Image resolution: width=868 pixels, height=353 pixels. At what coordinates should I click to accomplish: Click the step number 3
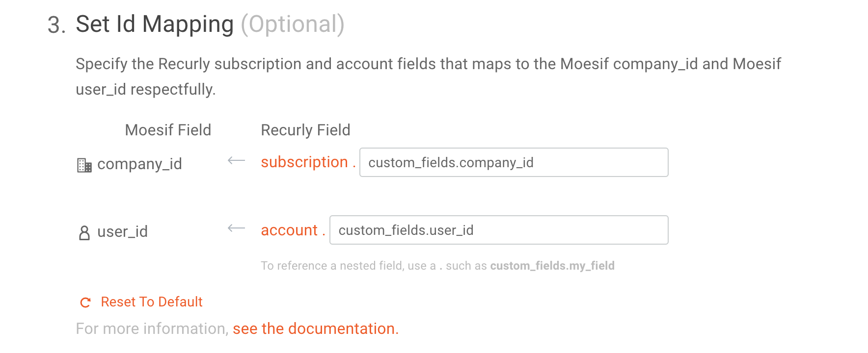pos(56,25)
